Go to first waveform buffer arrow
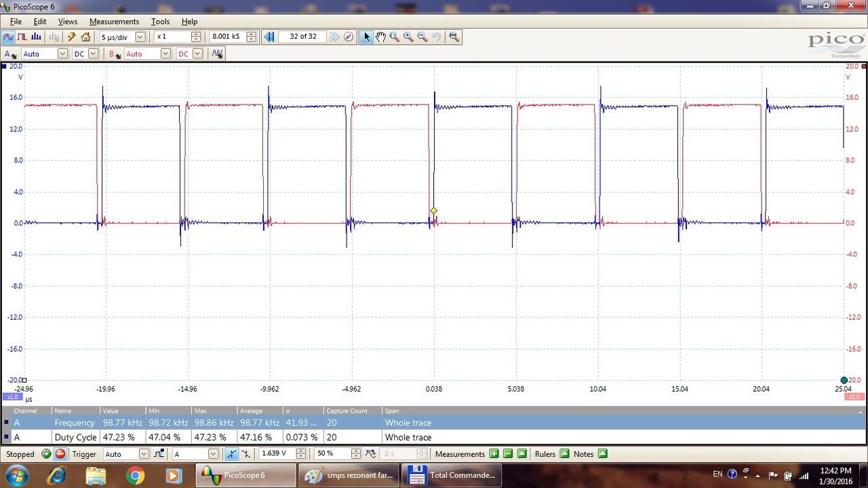 (x=269, y=37)
